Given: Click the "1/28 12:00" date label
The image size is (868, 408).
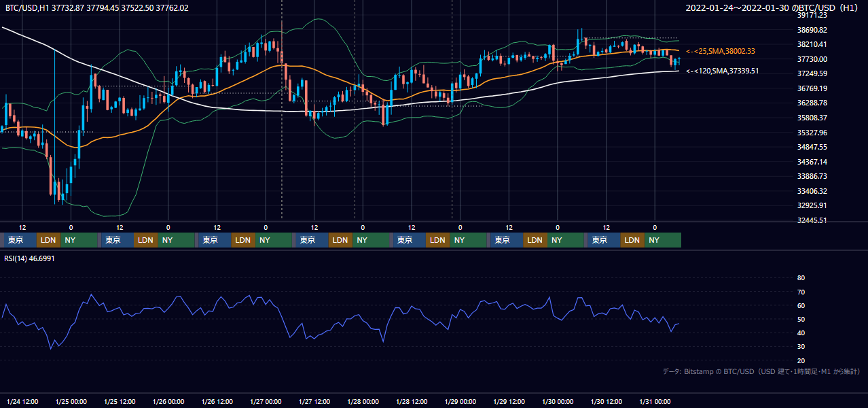Looking at the screenshot, I should 412,401.
